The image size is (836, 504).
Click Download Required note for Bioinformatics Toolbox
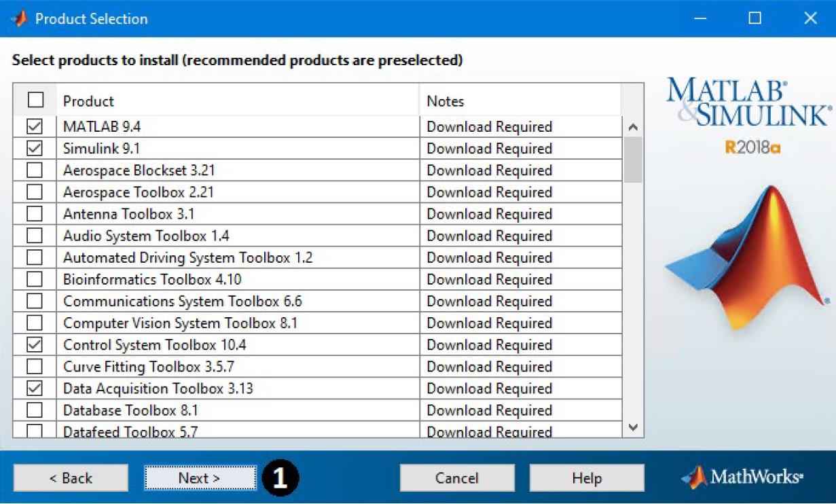point(490,279)
